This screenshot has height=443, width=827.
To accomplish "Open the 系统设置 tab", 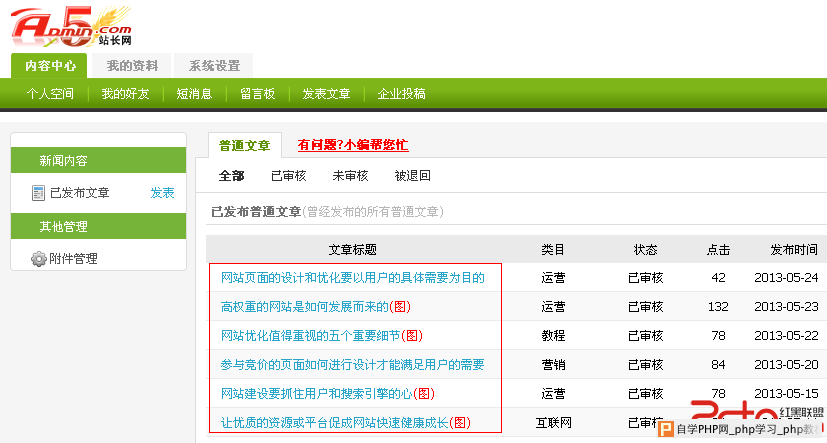I will (214, 66).
